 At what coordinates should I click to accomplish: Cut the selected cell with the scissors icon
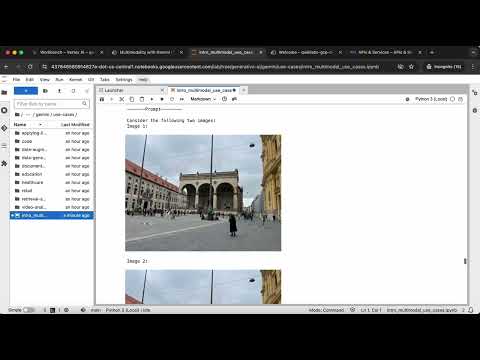[122, 99]
